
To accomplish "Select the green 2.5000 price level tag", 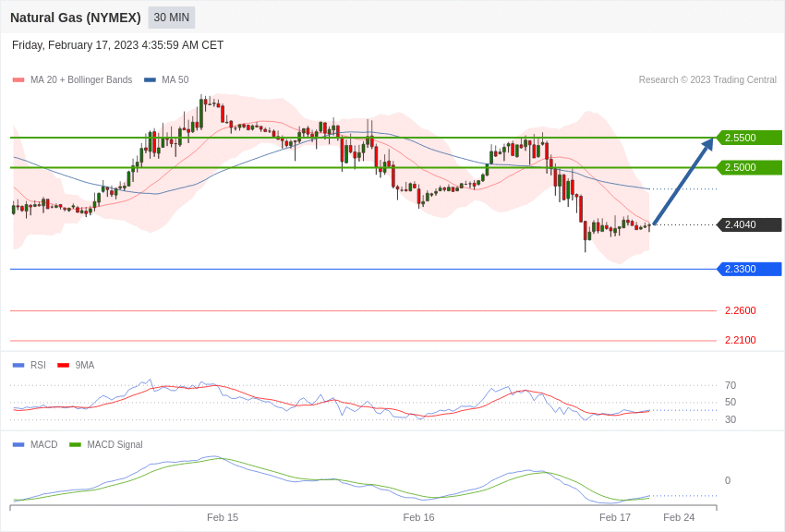I will pyautogui.click(x=749, y=167).
